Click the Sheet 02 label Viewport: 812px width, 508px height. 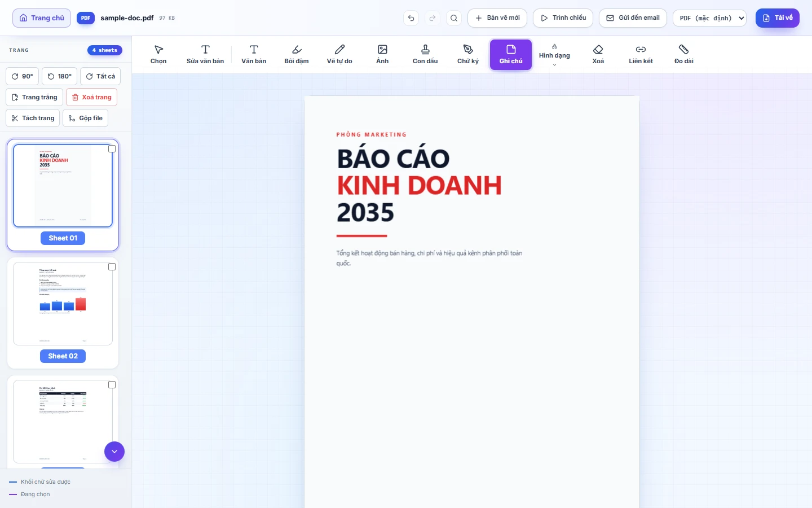point(63,356)
